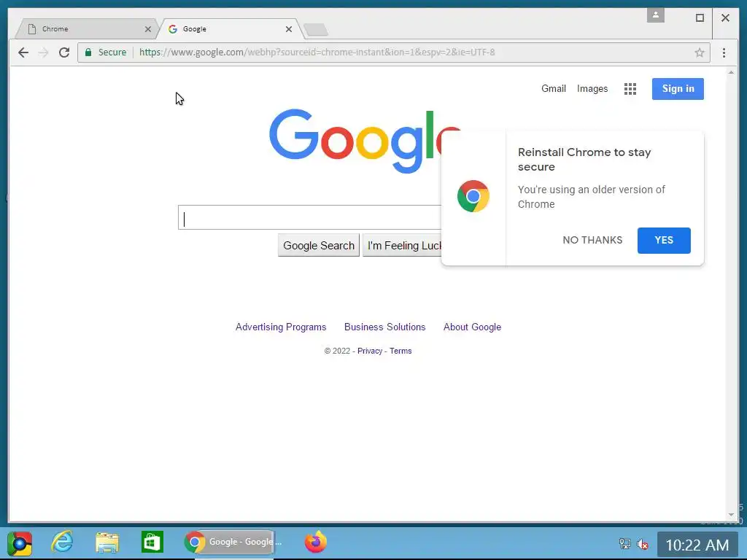Screen dimensions: 747x560
Task: Decline the reinstall with NO THANKS
Action: [592, 240]
